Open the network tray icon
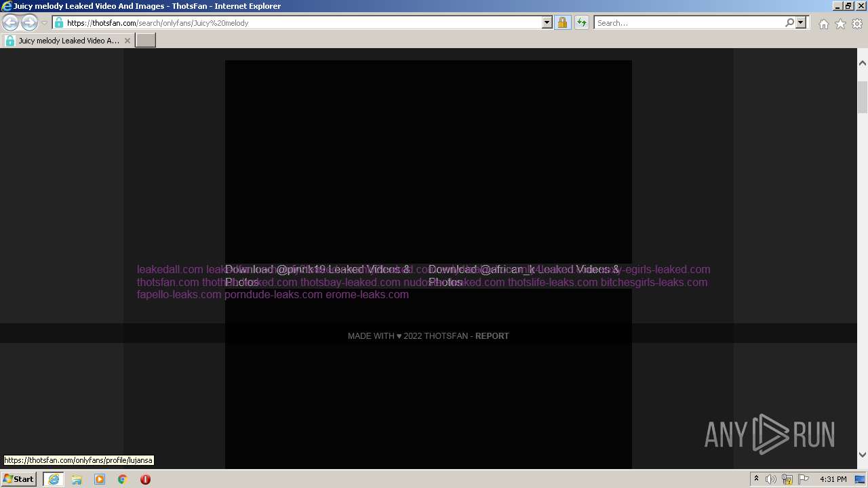Screen dimensions: 868x488 (x=787, y=479)
